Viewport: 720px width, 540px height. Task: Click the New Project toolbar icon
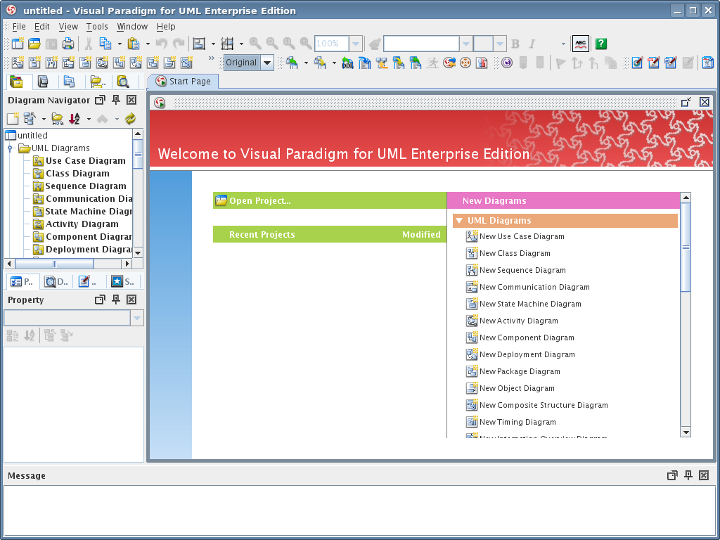coord(17,44)
